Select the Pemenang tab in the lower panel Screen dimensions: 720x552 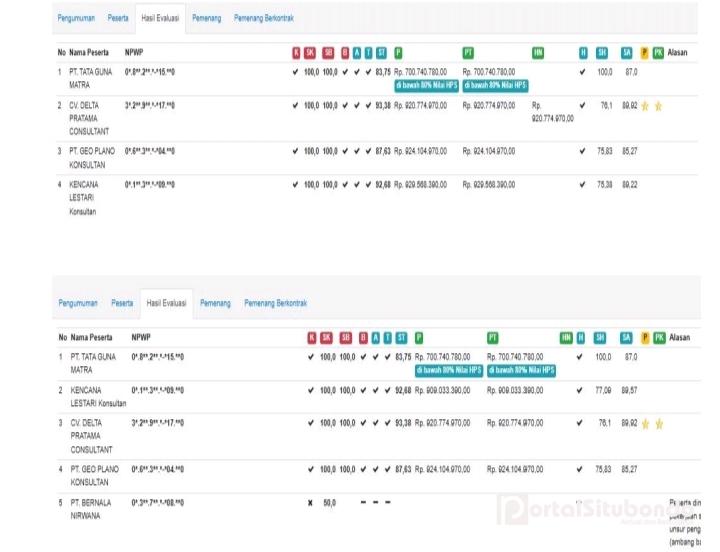point(215,302)
